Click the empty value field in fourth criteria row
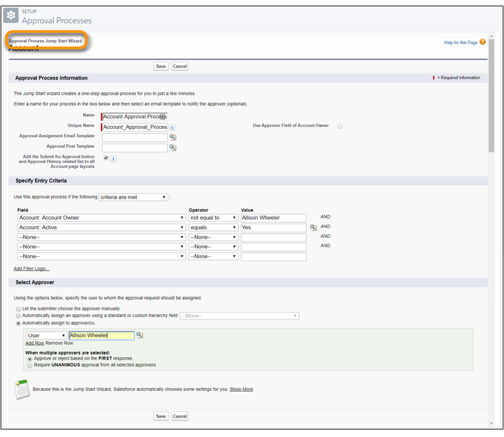 (273, 247)
